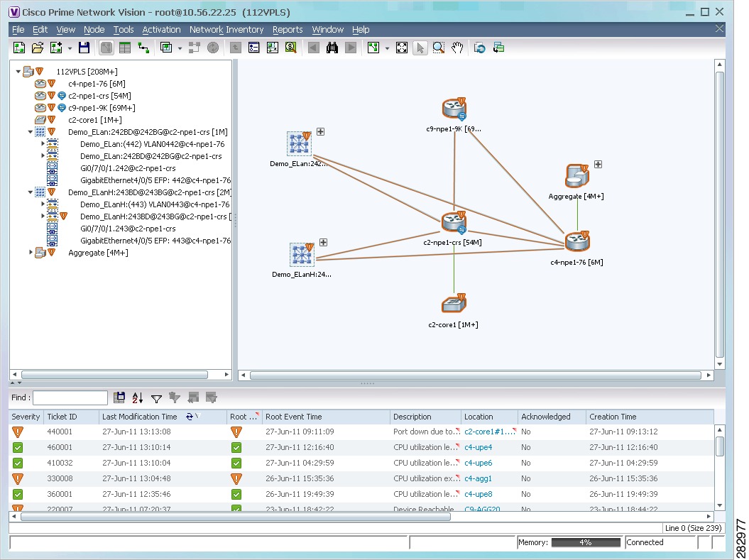Click the Memory usage progress bar

click(x=586, y=542)
